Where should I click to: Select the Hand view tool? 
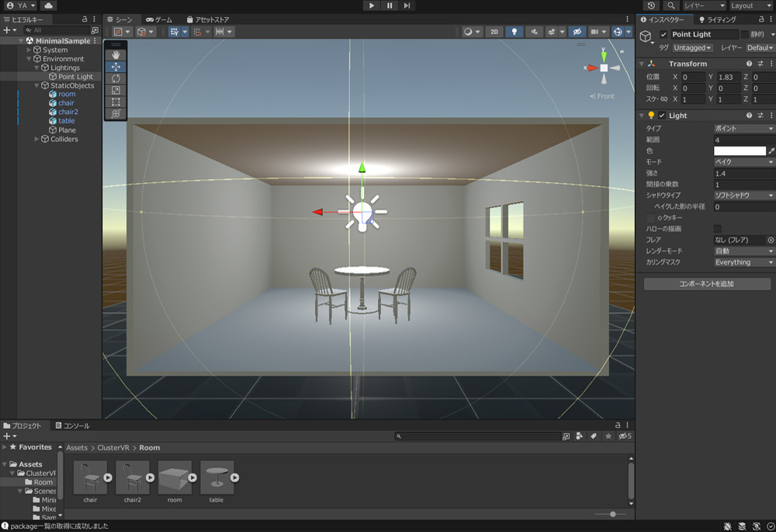[116, 55]
